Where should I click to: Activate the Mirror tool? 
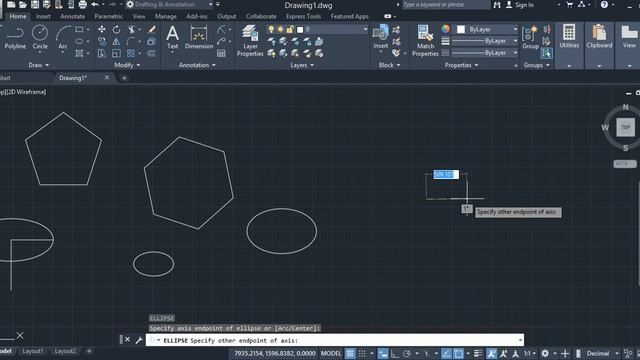(116, 41)
